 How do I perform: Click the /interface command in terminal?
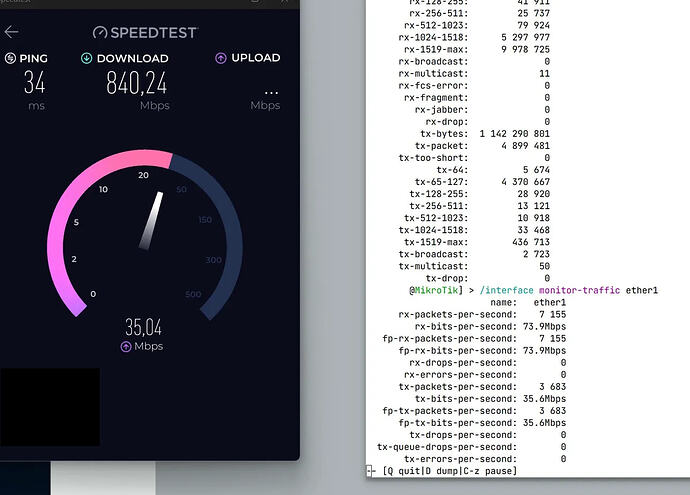pos(506,290)
